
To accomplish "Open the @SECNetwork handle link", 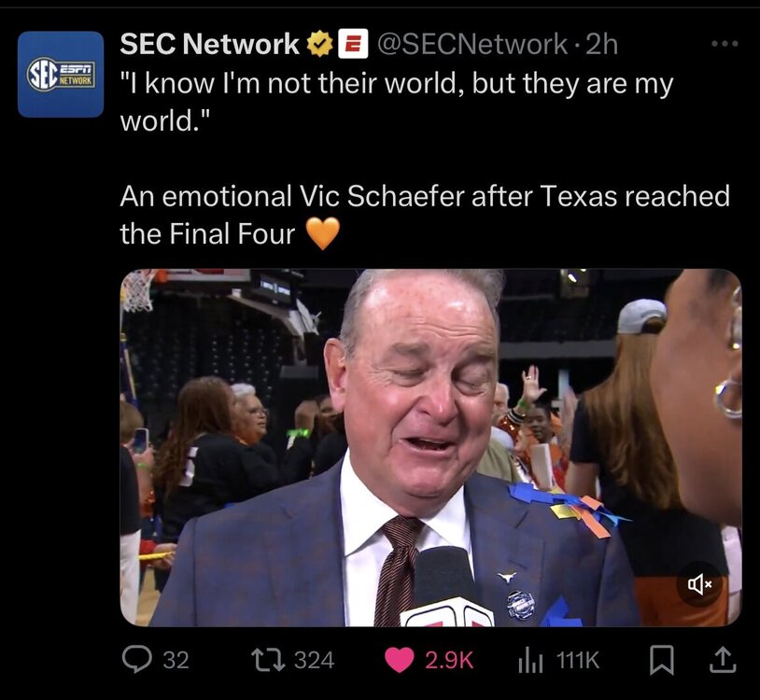I will pos(471,43).
